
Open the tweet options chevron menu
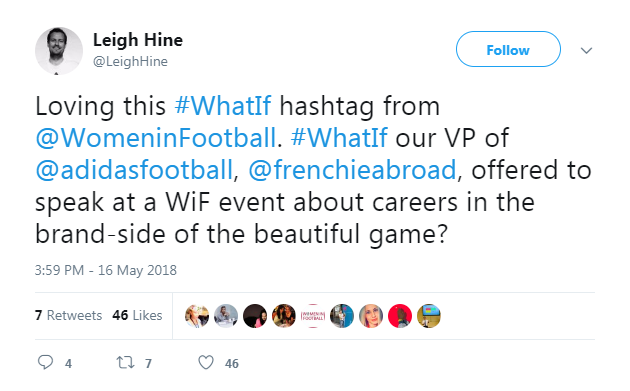coord(586,51)
